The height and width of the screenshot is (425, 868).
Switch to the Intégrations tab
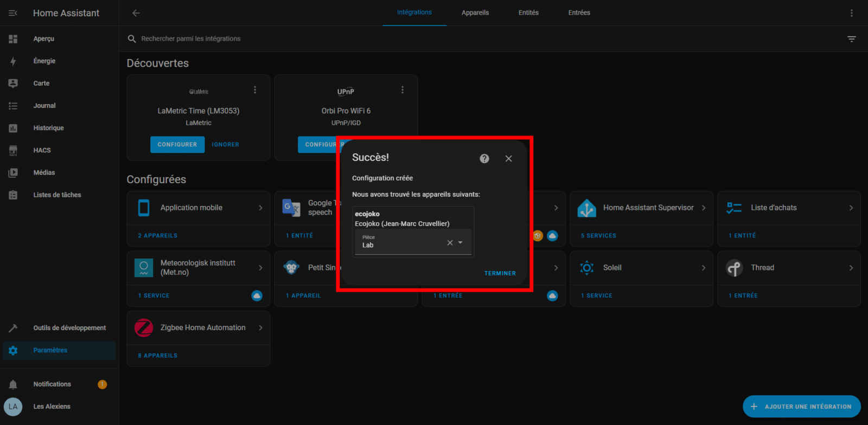coord(414,12)
